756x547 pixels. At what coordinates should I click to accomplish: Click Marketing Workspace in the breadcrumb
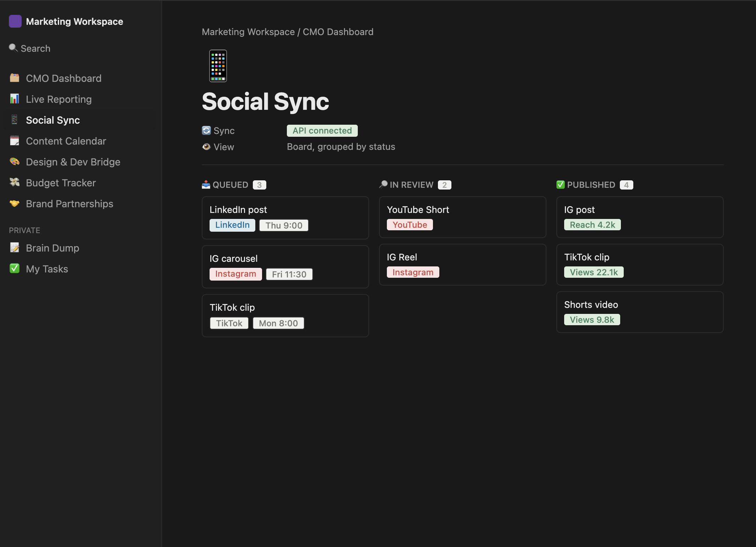248,32
